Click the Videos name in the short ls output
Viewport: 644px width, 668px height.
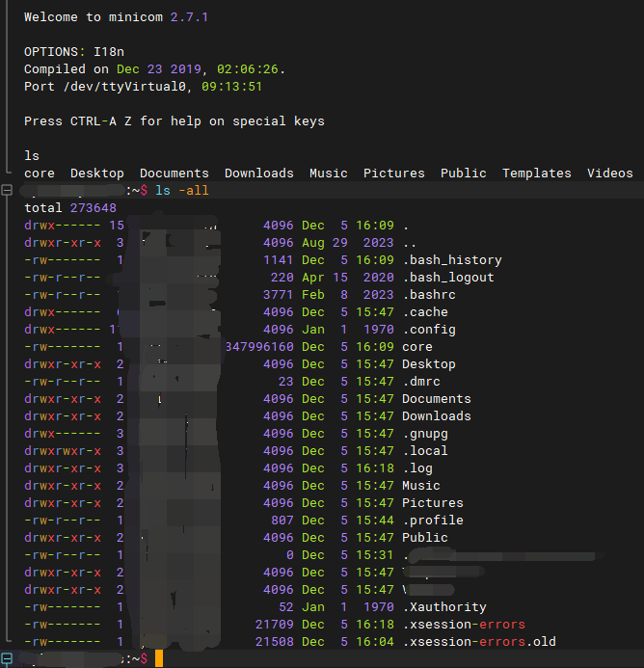click(x=609, y=174)
